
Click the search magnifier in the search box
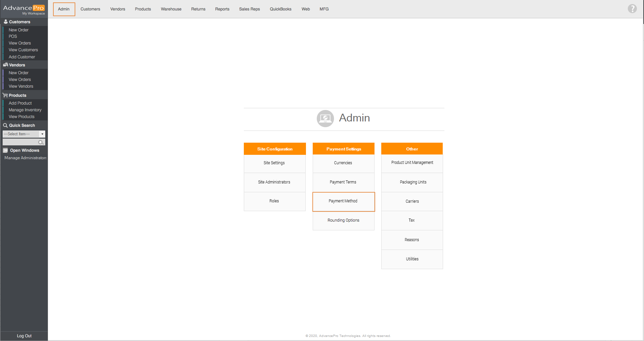(41, 142)
